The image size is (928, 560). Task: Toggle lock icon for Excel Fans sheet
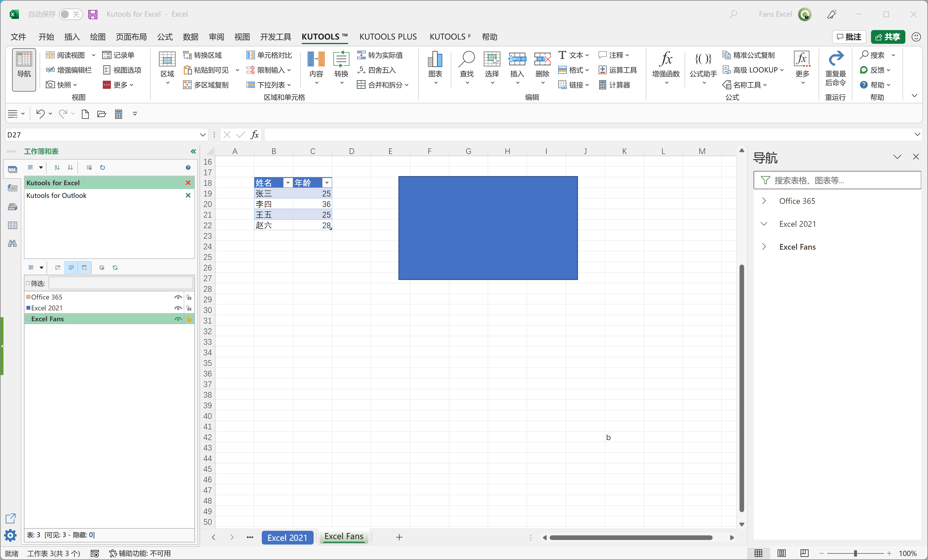point(189,319)
